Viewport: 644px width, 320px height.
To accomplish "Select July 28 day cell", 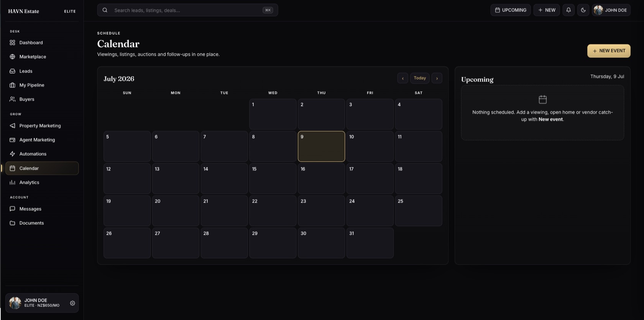I will click(x=224, y=243).
